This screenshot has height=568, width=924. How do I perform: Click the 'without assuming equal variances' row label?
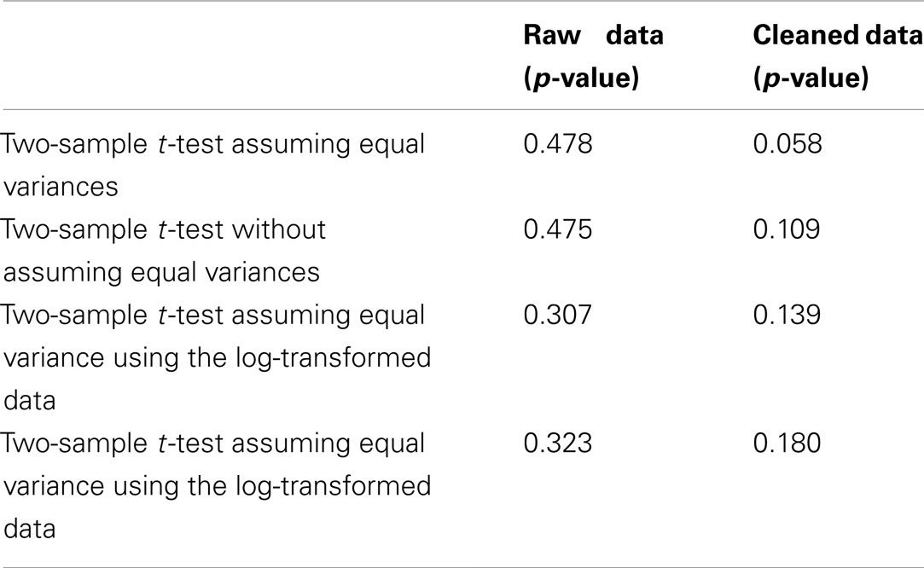(x=163, y=251)
